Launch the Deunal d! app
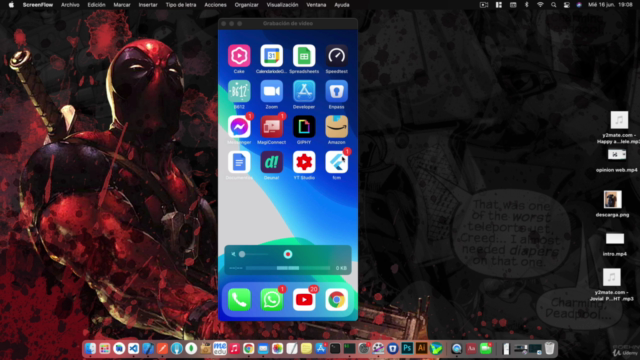The width and height of the screenshot is (640, 360). [x=271, y=162]
